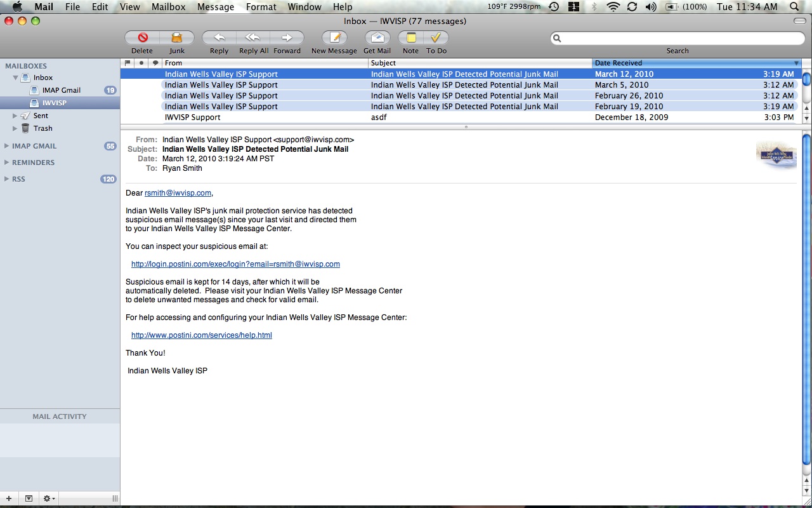Open the Edit menu

coord(100,7)
